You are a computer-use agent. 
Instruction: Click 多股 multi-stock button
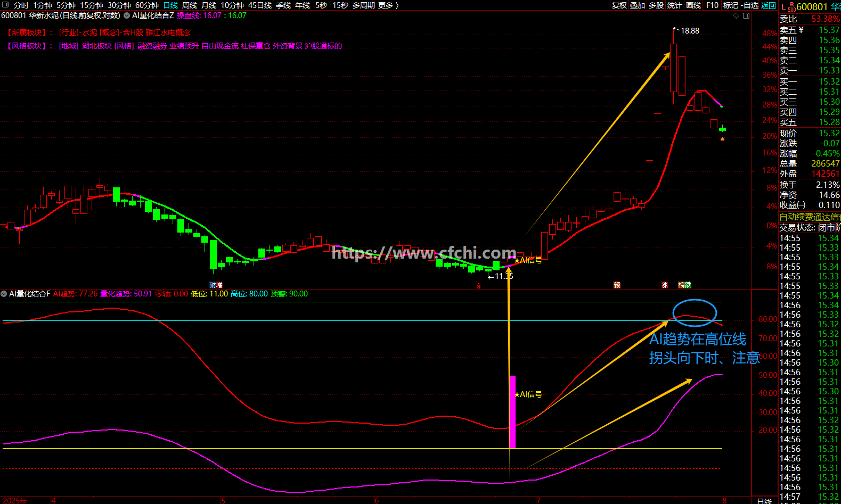point(656,5)
